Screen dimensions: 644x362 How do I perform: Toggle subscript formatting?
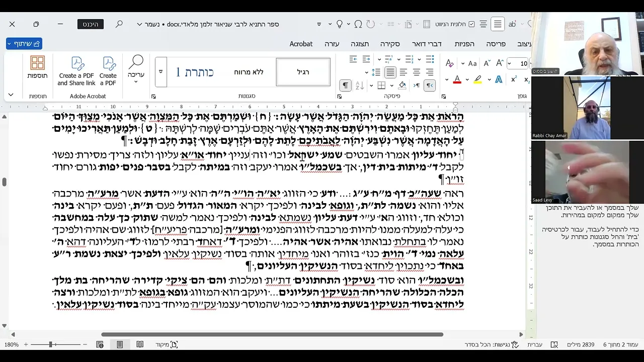pyautogui.click(x=526, y=79)
